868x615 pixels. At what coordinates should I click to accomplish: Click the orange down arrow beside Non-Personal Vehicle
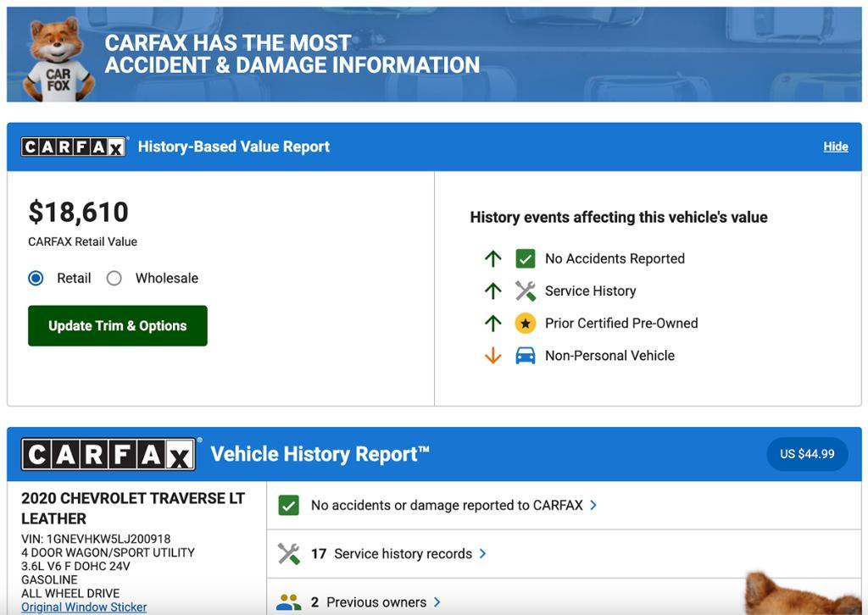point(492,356)
